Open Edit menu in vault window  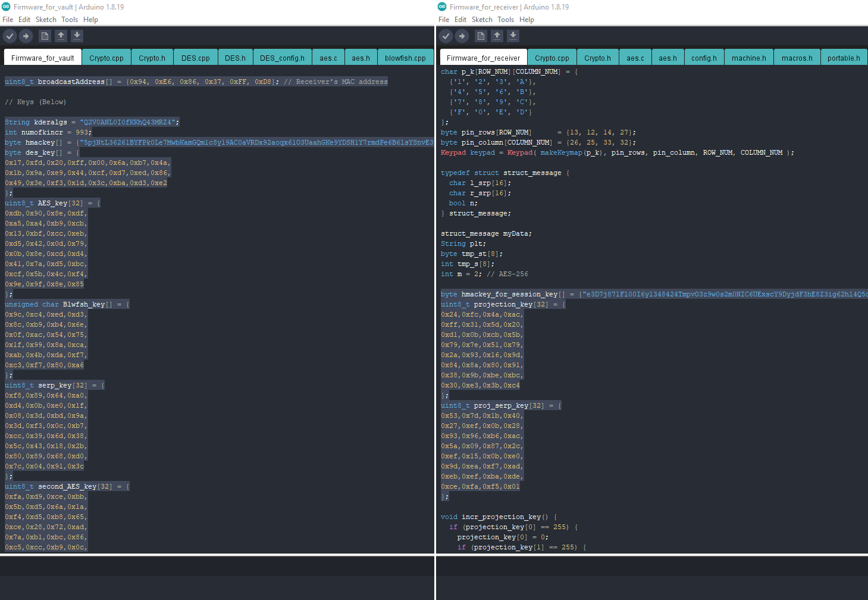(24, 20)
